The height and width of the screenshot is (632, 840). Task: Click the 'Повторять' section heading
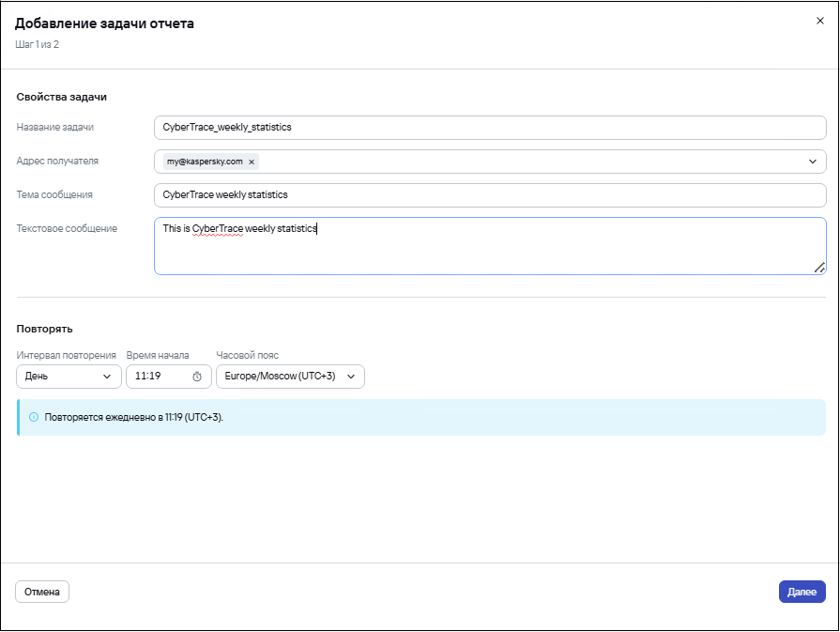pos(44,329)
